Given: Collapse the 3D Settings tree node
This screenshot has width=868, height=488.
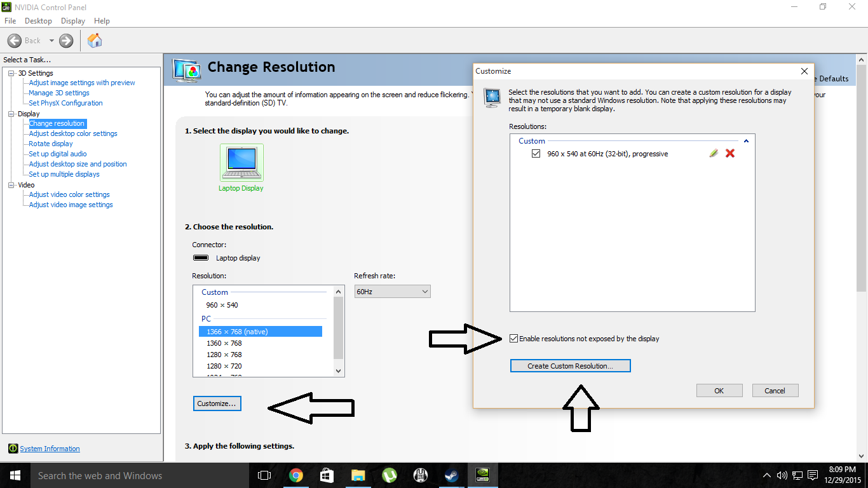Looking at the screenshot, I should (x=11, y=73).
